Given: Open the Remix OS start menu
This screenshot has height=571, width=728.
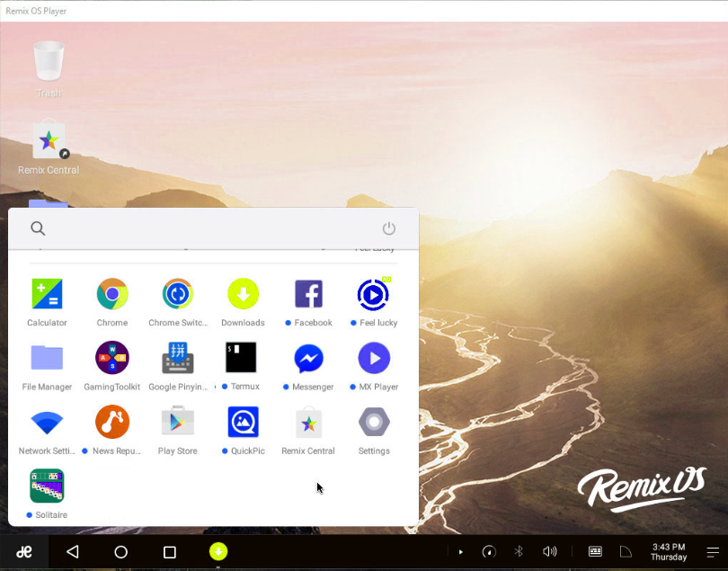Looking at the screenshot, I should click(26, 551).
